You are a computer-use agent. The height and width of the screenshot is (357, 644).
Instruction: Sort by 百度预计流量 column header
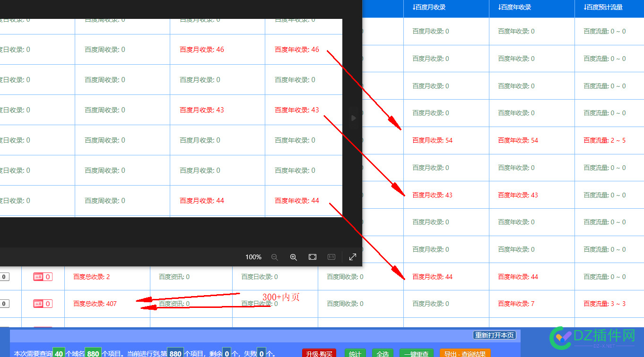(603, 7)
